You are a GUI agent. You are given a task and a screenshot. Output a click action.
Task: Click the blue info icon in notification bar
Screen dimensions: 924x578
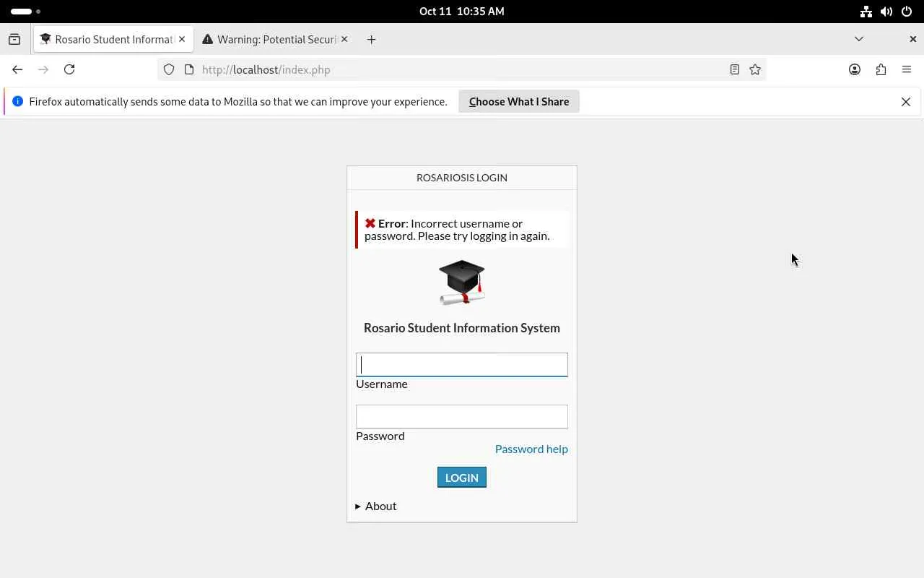click(17, 101)
